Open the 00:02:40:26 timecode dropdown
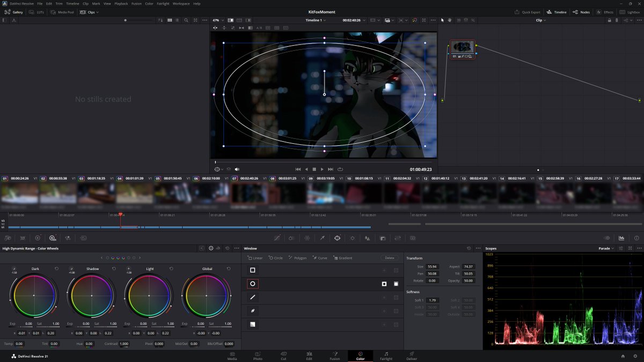The width and height of the screenshot is (644, 362). click(355, 20)
